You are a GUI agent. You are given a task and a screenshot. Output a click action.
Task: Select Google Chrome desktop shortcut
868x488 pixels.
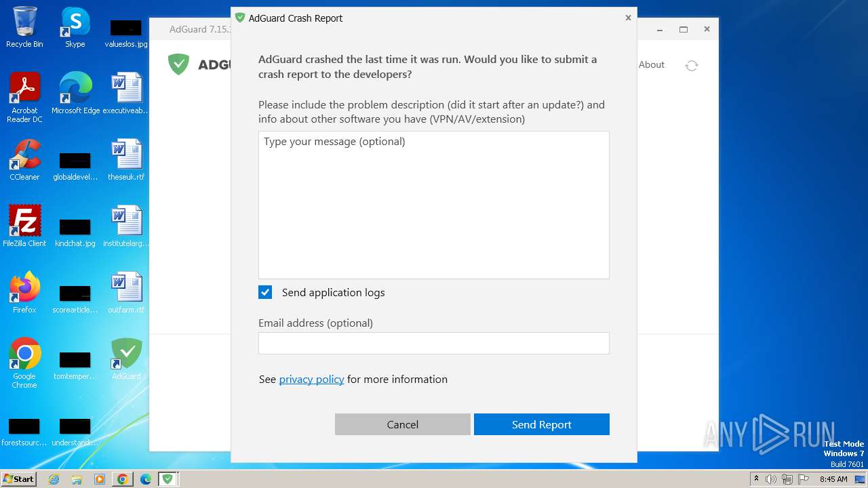[x=24, y=363]
